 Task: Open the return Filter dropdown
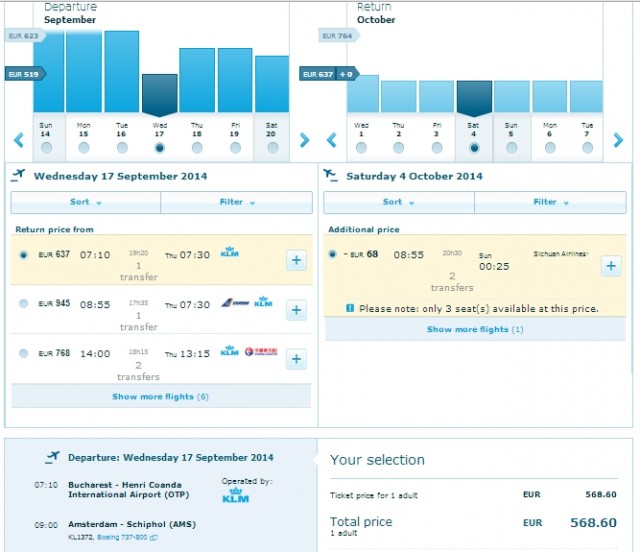click(549, 202)
